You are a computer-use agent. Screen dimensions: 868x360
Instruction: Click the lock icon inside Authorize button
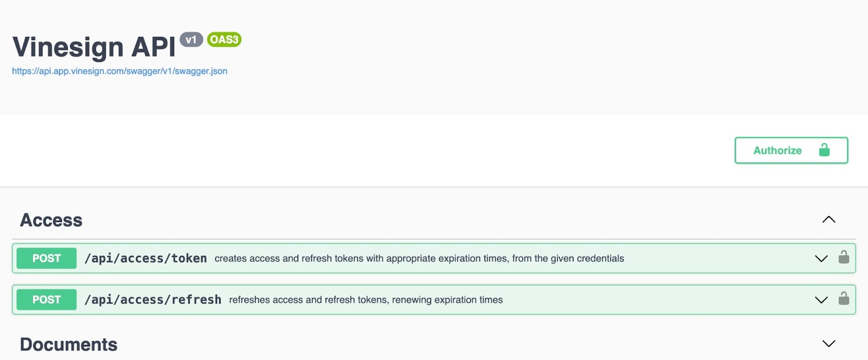(x=824, y=150)
